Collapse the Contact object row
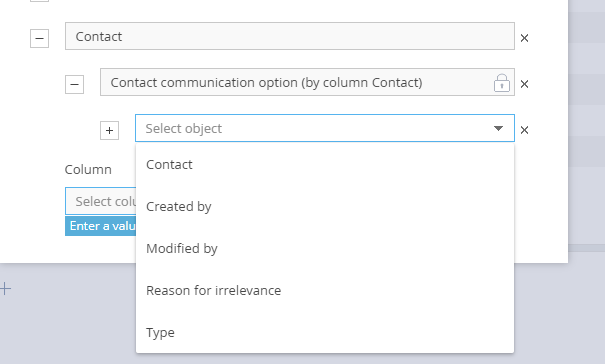The width and height of the screenshot is (605, 364). [x=39, y=38]
